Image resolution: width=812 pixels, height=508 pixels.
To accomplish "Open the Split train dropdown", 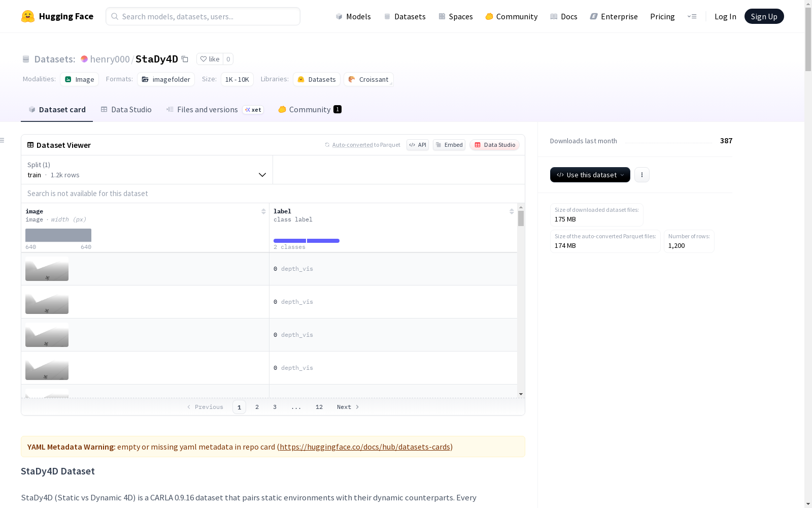I will click(x=147, y=170).
